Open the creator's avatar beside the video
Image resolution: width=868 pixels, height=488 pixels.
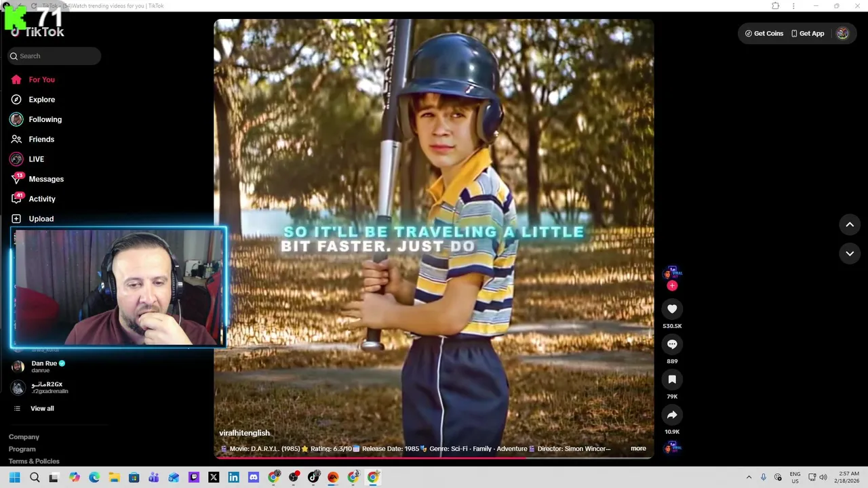(672, 274)
